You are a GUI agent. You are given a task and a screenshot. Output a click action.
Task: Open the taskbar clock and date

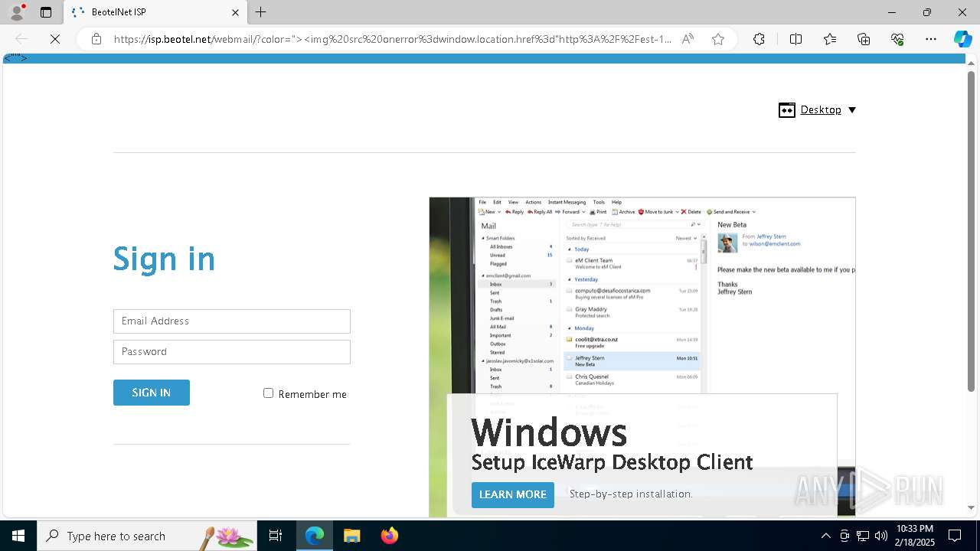click(914, 536)
